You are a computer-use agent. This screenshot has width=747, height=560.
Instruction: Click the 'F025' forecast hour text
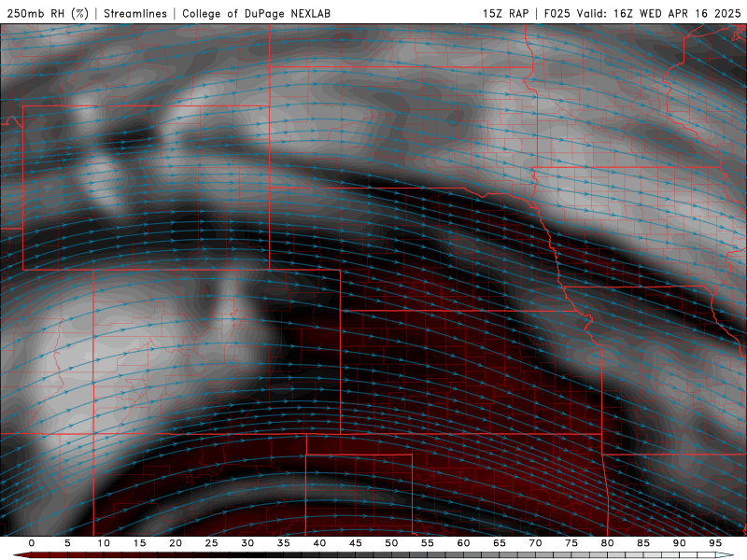557,13
